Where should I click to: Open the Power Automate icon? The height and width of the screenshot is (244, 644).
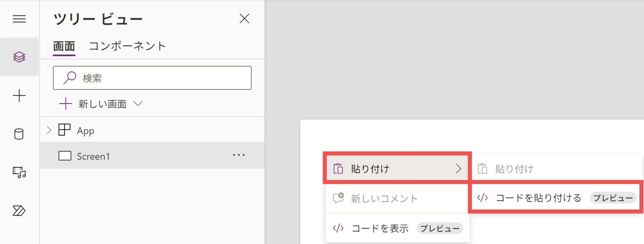click(19, 211)
